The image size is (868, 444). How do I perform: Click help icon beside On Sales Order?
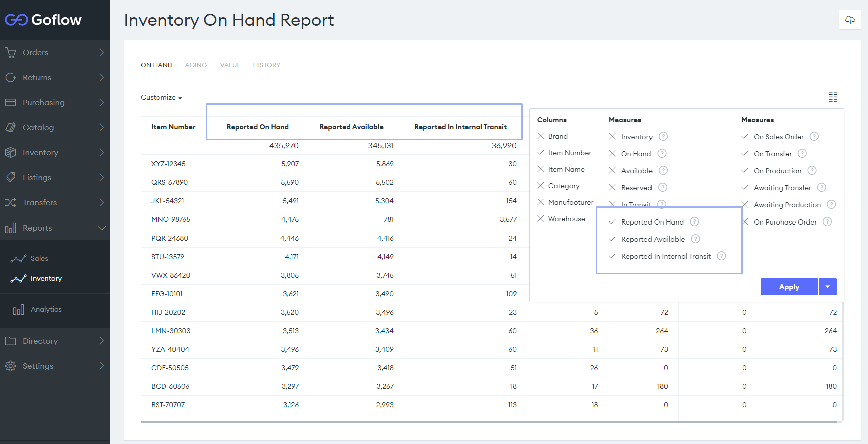pos(814,136)
